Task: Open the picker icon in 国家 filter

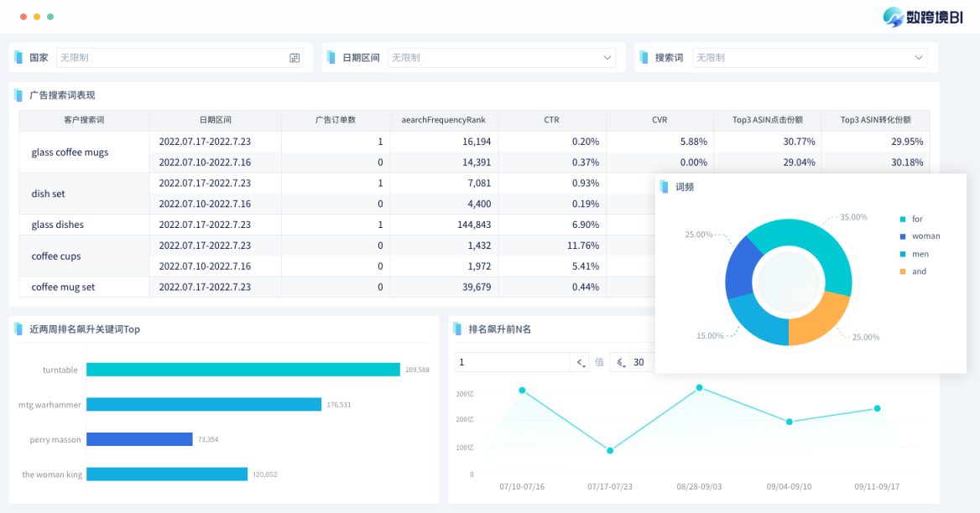Action: tap(295, 58)
